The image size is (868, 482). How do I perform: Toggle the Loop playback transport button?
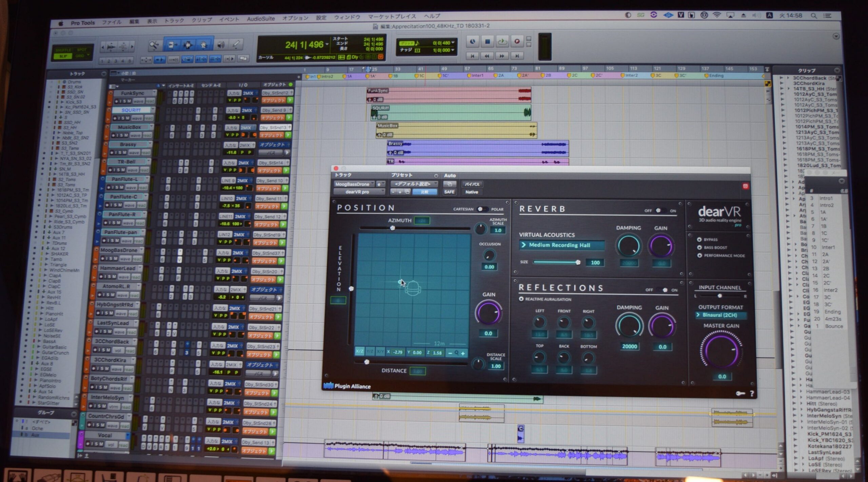(x=502, y=42)
